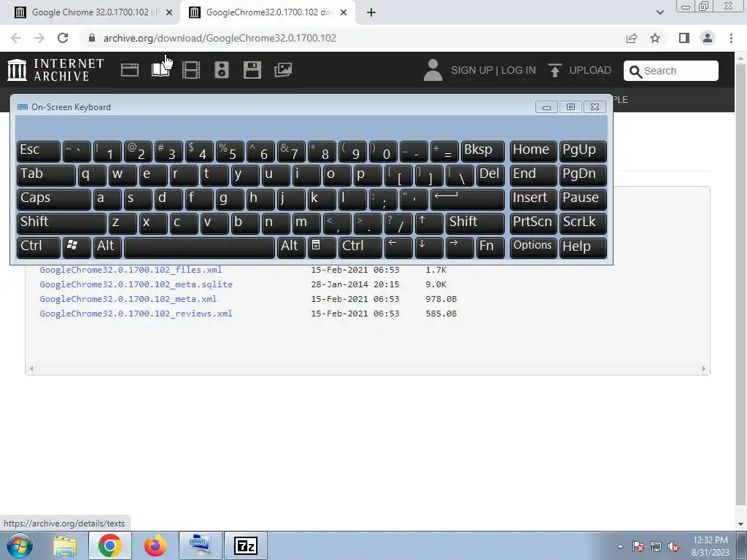Click the Esc key on keyboard

point(38,150)
